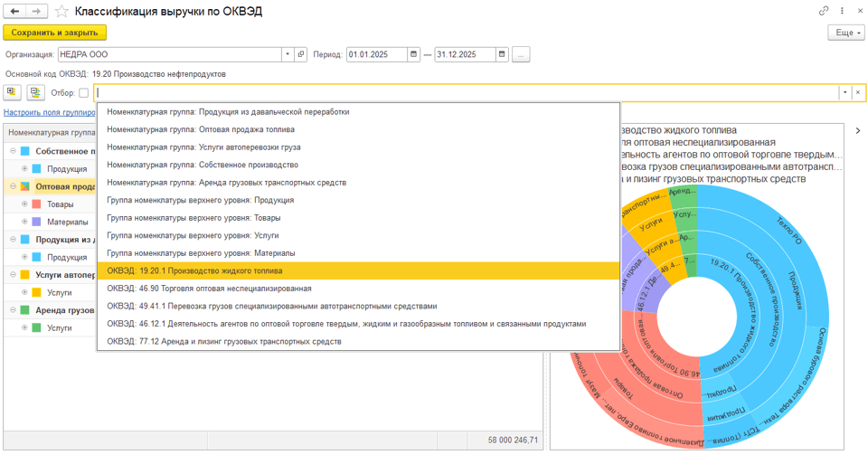Open calendar for period start date 01.01.2025
The width and height of the screenshot is (868, 455).
413,54
